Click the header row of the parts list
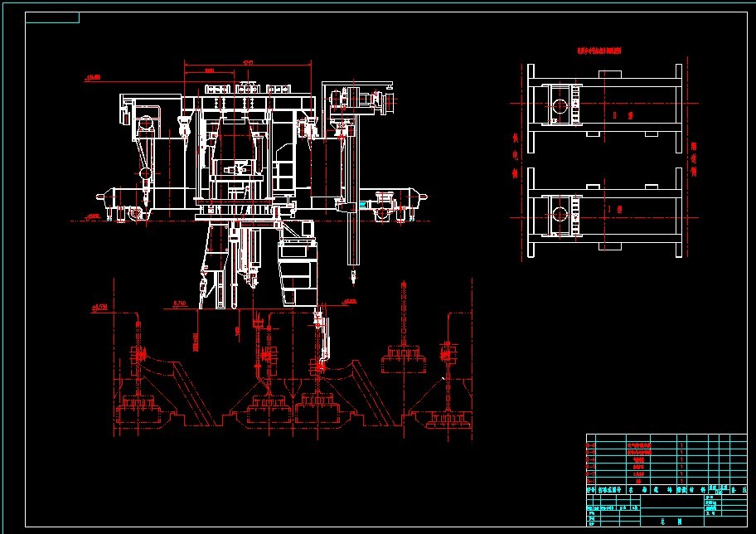This screenshot has width=756, height=534. click(x=637, y=490)
